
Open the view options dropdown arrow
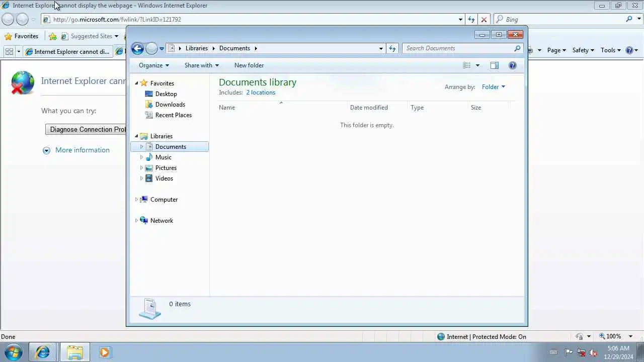(477, 65)
